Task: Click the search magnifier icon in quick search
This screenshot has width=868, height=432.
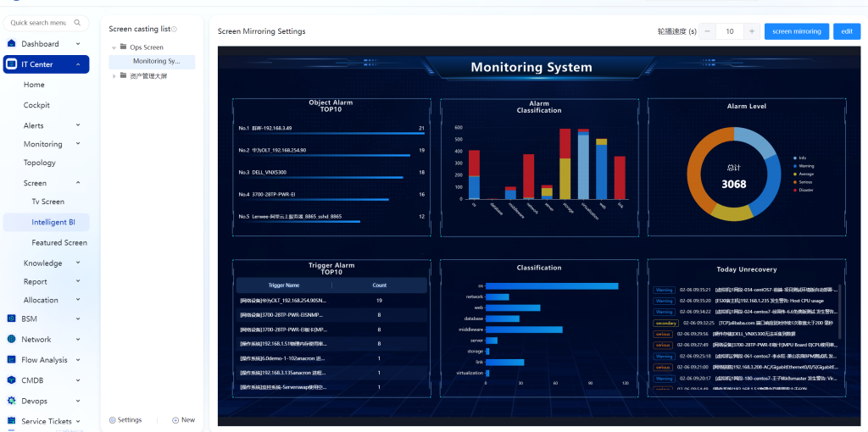Action: [x=78, y=23]
